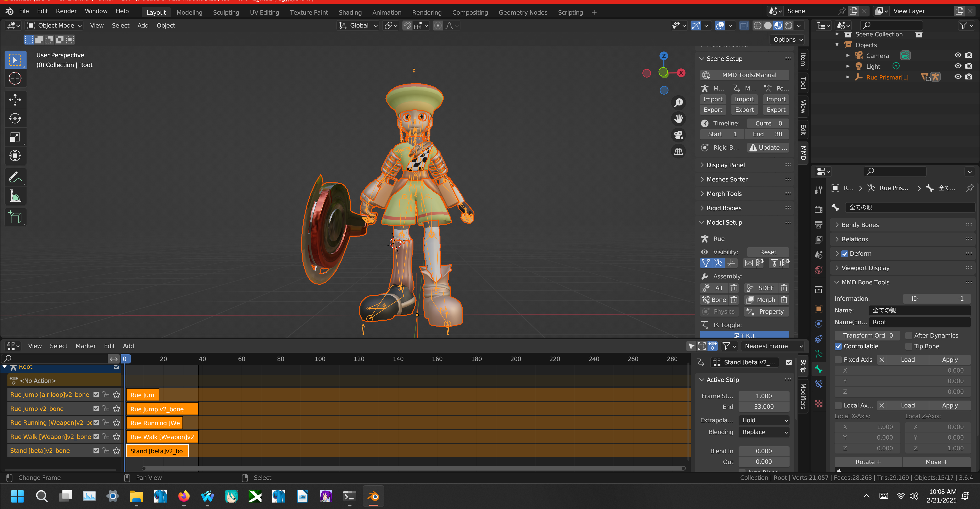
Task: Switch to wireframe viewport shading
Action: 757,26
